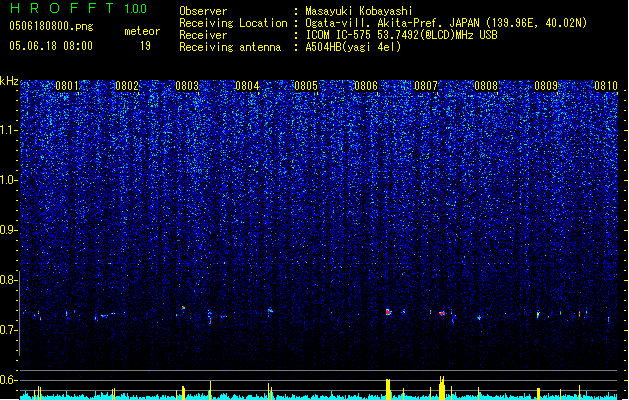
Task: Click the strong red meteor echo just after 0806
Action: pyautogui.click(x=388, y=312)
